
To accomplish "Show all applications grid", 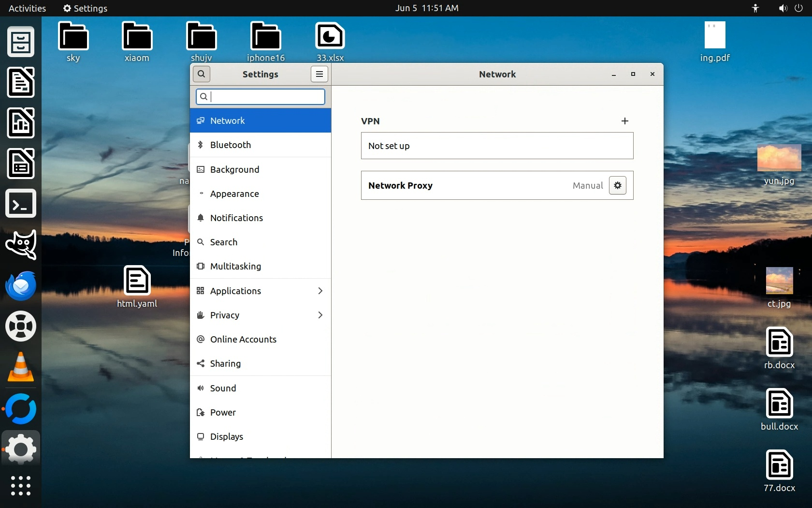I will click(x=21, y=485).
